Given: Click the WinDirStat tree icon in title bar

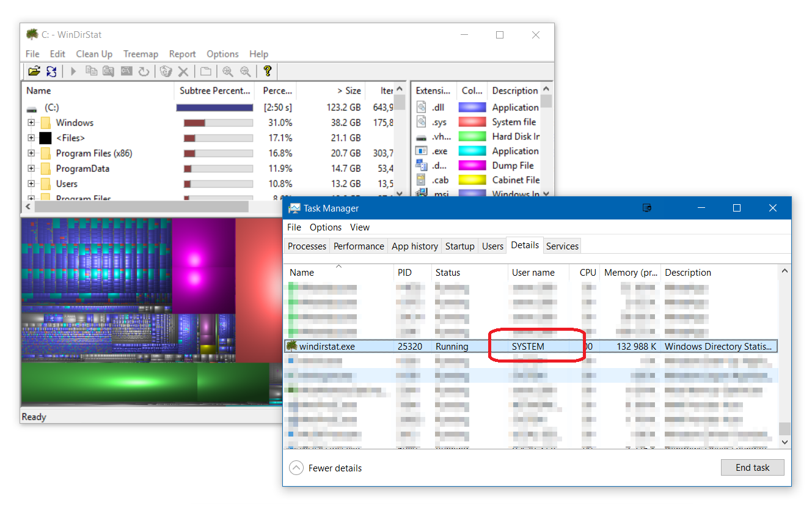Looking at the screenshot, I should point(32,34).
